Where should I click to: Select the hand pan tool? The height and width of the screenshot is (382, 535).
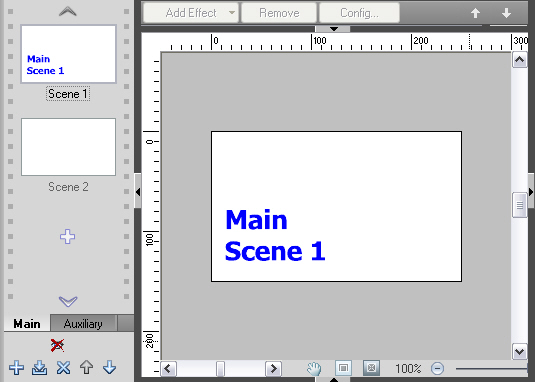[314, 368]
